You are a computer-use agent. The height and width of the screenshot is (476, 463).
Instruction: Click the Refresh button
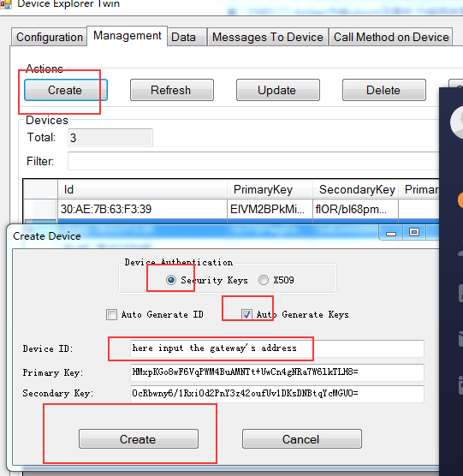172,90
